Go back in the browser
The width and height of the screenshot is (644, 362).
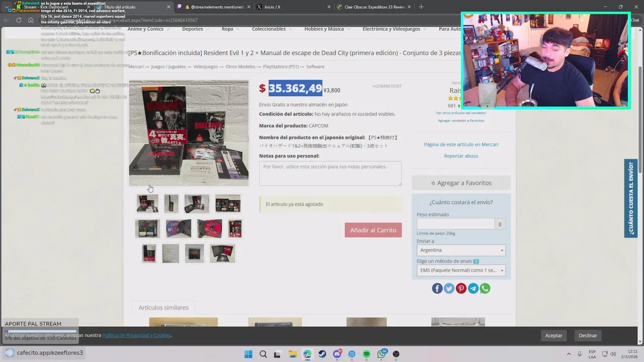coord(6,20)
